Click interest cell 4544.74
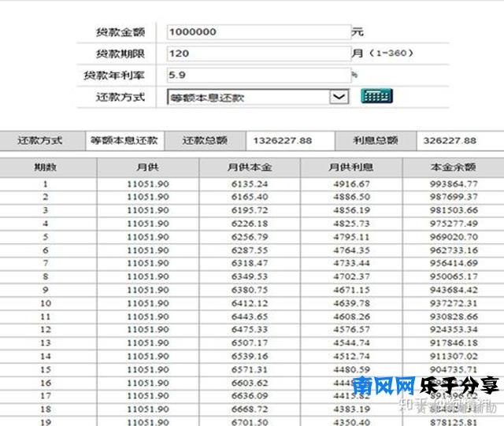Screen dimensions: 504x426 pos(351,343)
